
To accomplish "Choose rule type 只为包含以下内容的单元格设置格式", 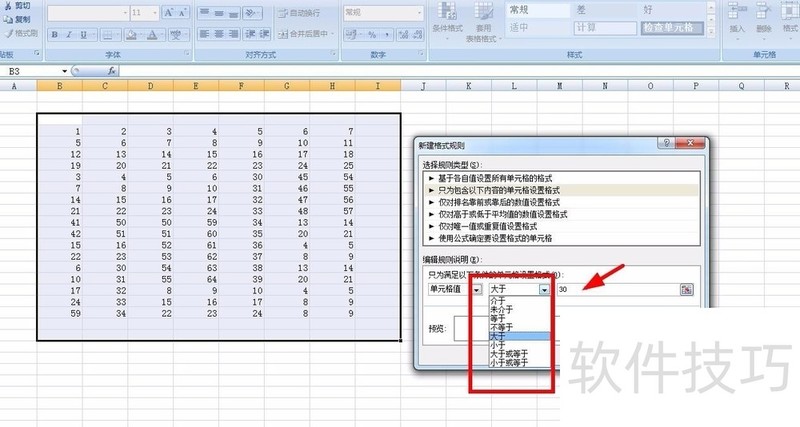I will pyautogui.click(x=561, y=190).
